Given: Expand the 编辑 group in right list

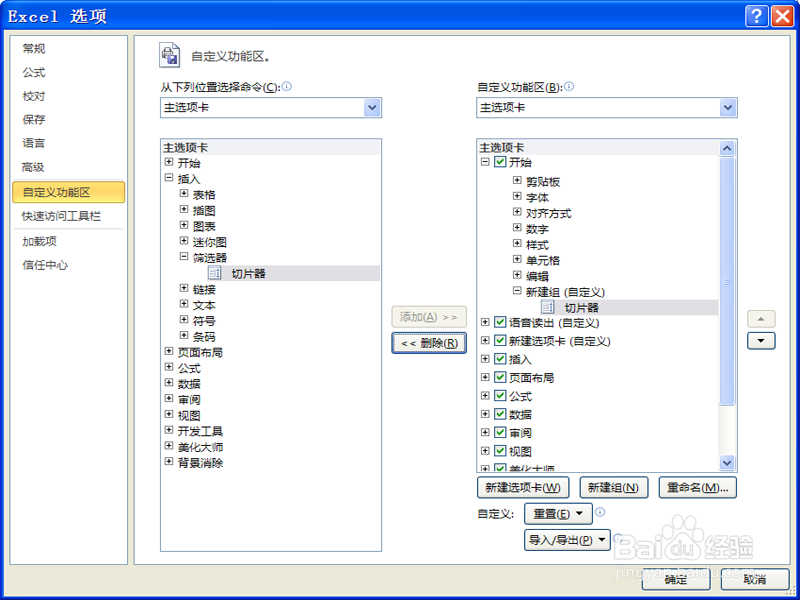Looking at the screenshot, I should pyautogui.click(x=517, y=276).
